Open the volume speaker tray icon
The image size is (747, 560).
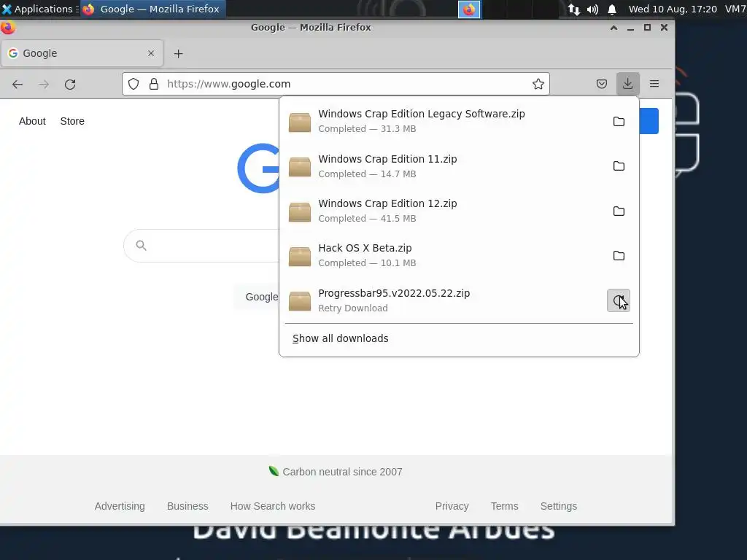(592, 9)
